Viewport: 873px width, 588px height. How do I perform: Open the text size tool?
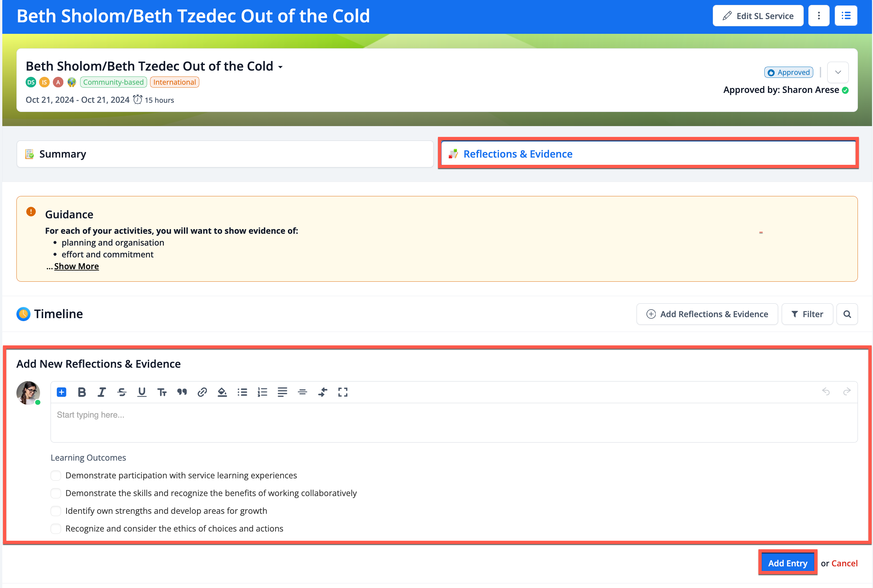point(162,392)
